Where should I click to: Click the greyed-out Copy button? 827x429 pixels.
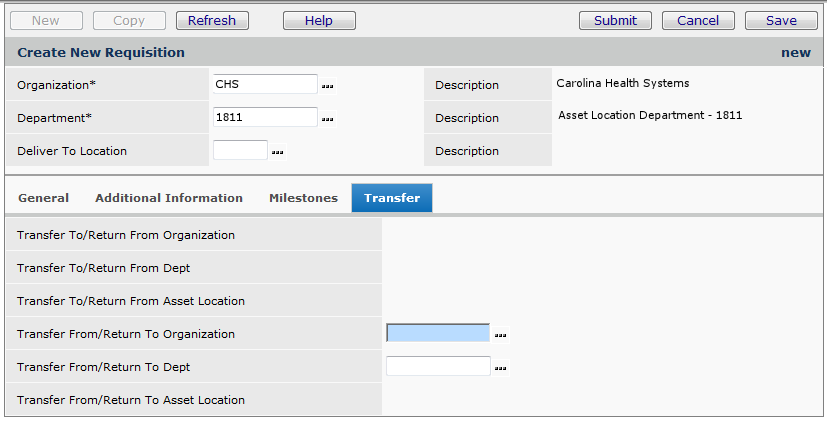129,20
